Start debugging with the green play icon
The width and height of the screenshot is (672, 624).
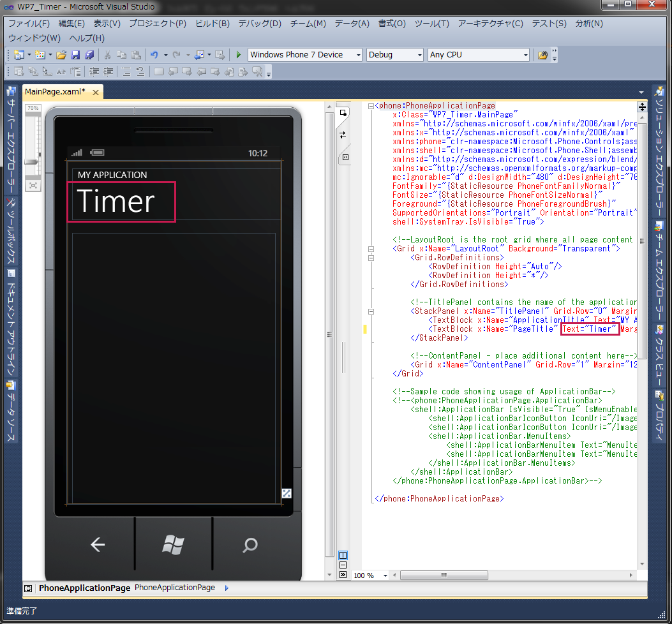click(x=239, y=55)
